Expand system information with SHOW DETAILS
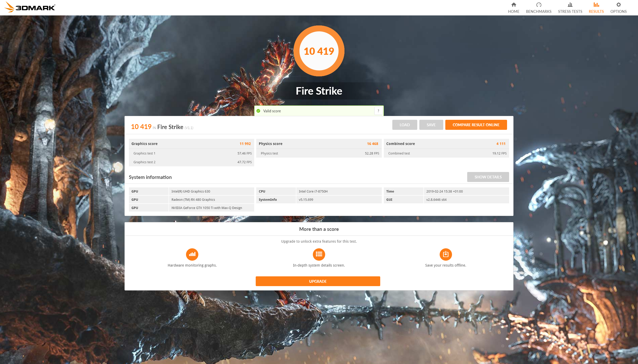This screenshot has width=638, height=364. coord(488,177)
